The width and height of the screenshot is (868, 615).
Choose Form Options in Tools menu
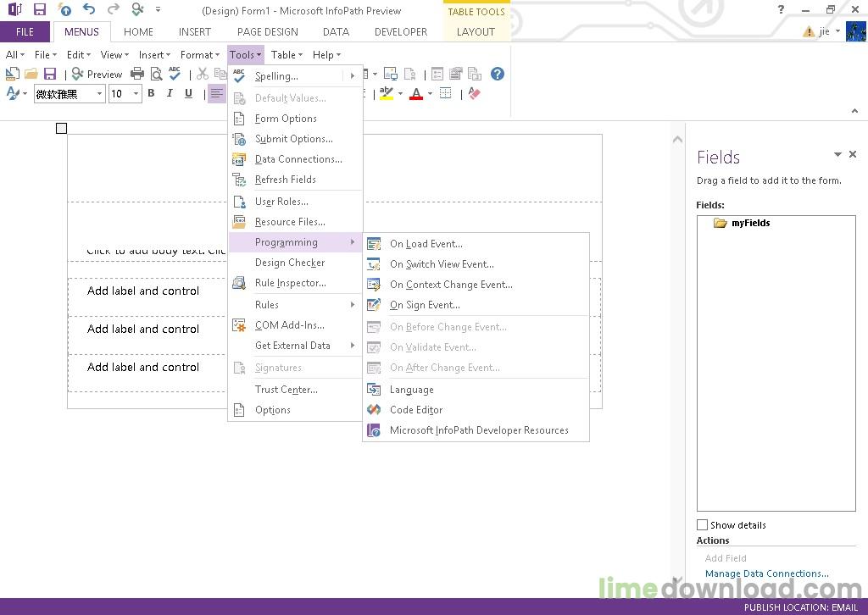tap(294, 119)
